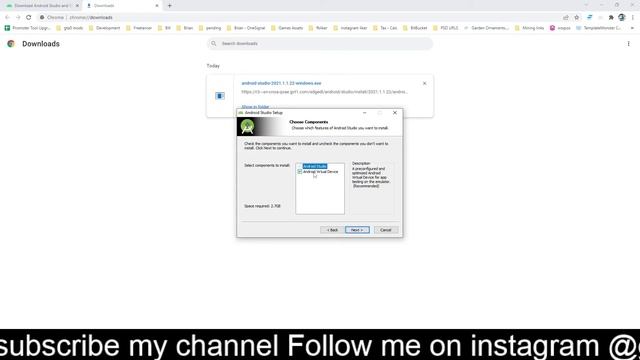Remove the android-studio download from list

(x=424, y=83)
